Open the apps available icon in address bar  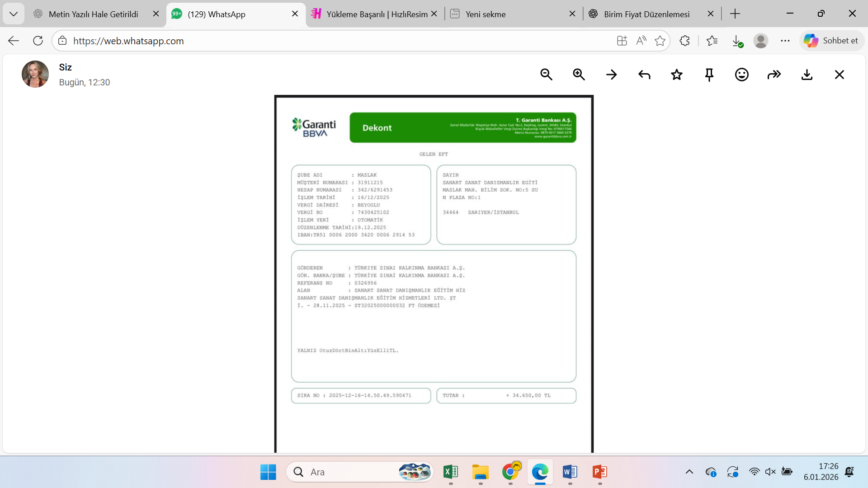pyautogui.click(x=622, y=41)
